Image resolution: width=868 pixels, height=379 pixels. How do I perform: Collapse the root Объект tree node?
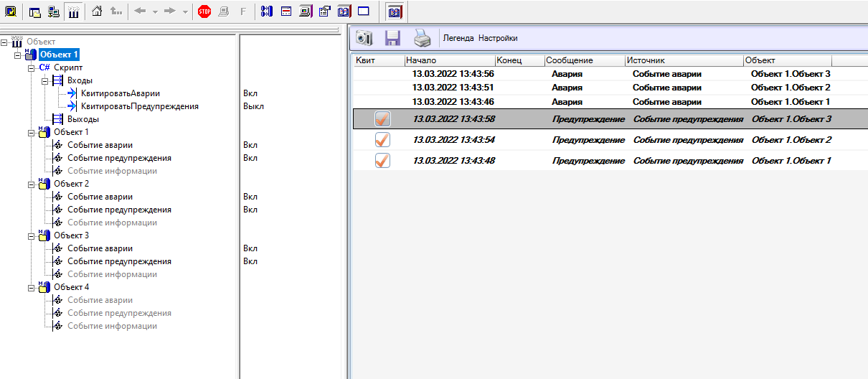[5, 42]
